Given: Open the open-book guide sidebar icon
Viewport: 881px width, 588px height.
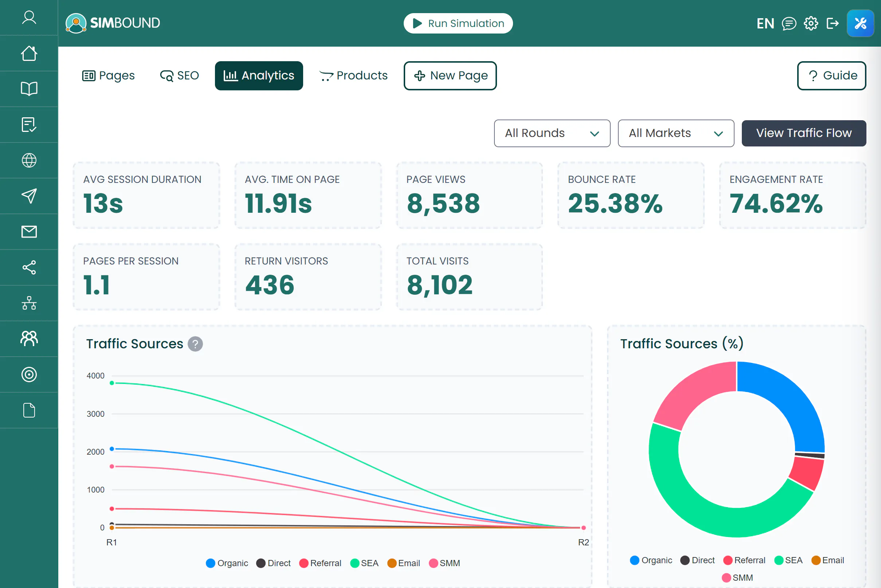Looking at the screenshot, I should coord(29,89).
